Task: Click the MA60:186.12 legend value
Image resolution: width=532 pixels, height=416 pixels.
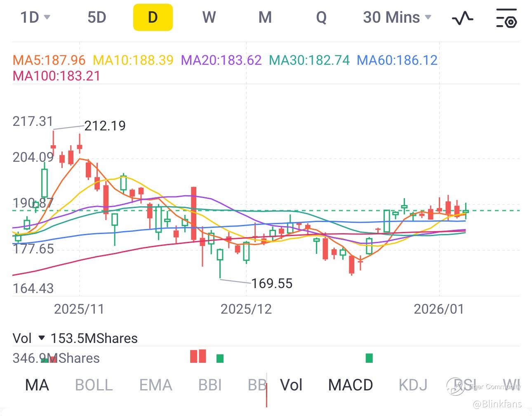Action: 397,60
